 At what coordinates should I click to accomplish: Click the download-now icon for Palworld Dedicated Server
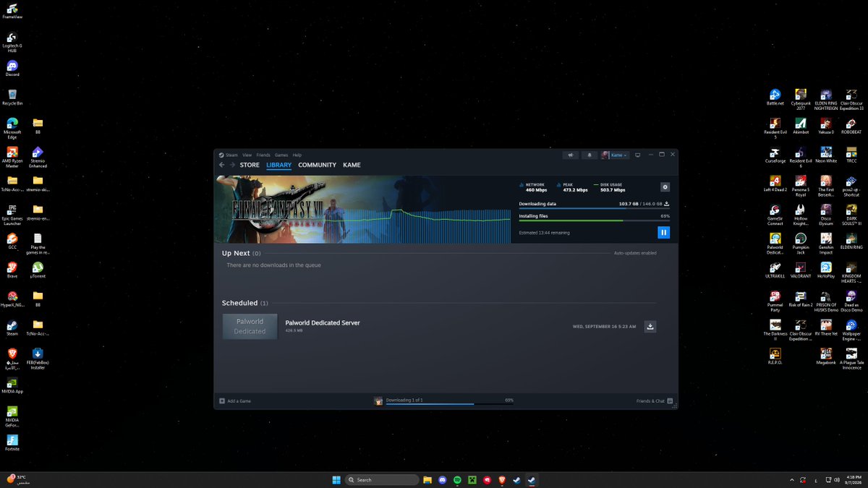pyautogui.click(x=650, y=327)
